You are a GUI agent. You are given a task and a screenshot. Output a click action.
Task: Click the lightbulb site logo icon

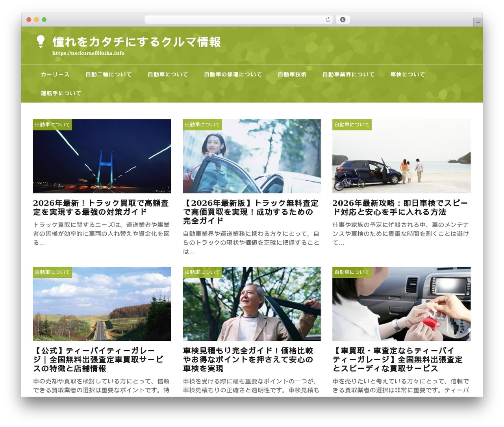tap(41, 41)
